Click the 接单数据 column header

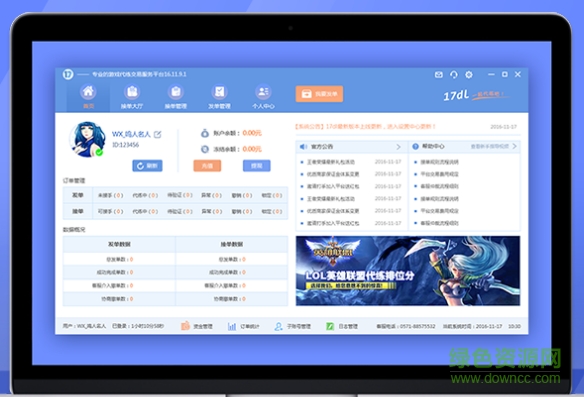(232, 244)
